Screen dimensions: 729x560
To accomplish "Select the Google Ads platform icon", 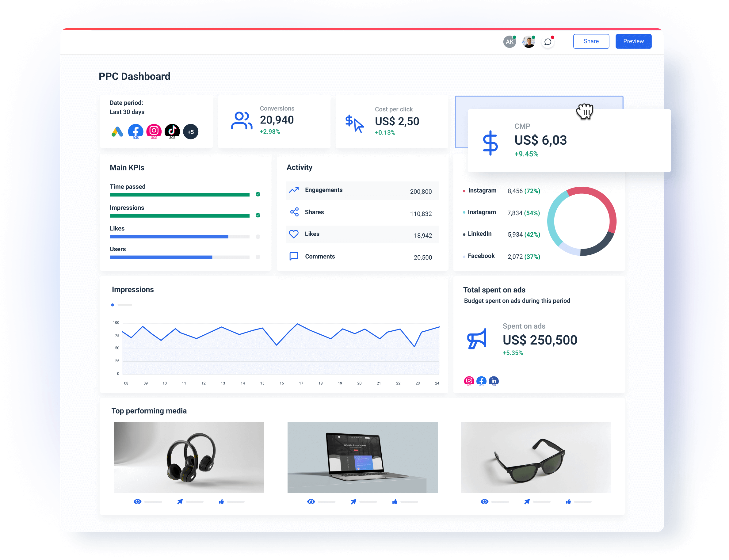I will (117, 131).
